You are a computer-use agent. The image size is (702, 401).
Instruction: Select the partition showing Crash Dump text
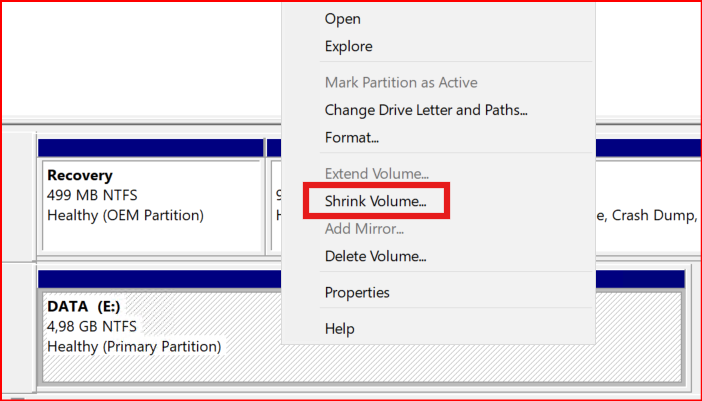click(645, 205)
